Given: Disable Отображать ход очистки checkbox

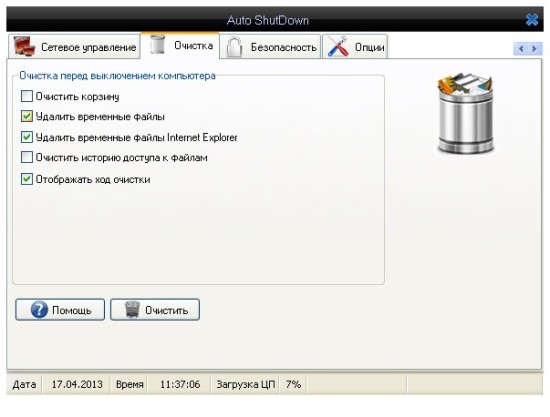Looking at the screenshot, I should [x=27, y=179].
